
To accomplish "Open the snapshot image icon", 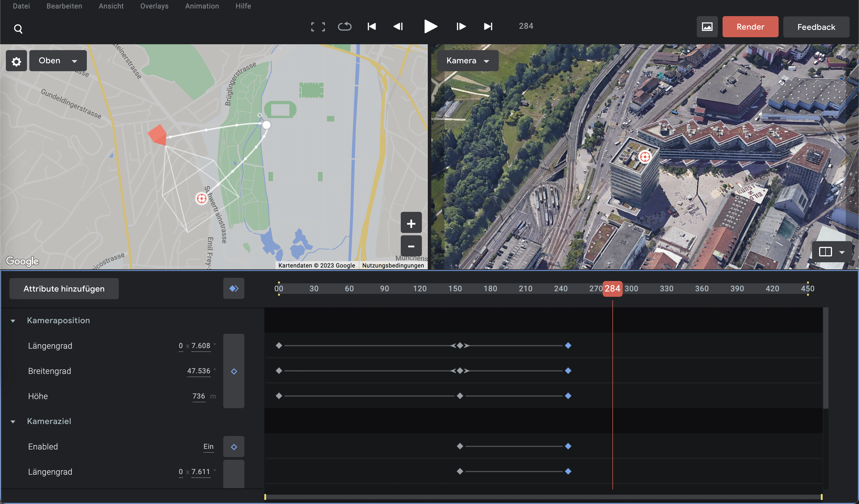I will 707,27.
